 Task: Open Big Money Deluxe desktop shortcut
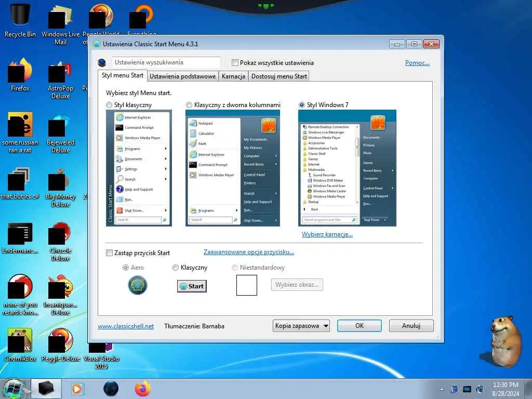60,188
